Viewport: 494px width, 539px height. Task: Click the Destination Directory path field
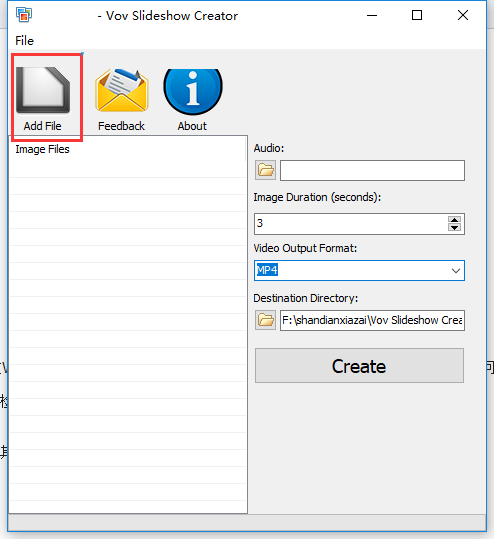[x=372, y=320]
